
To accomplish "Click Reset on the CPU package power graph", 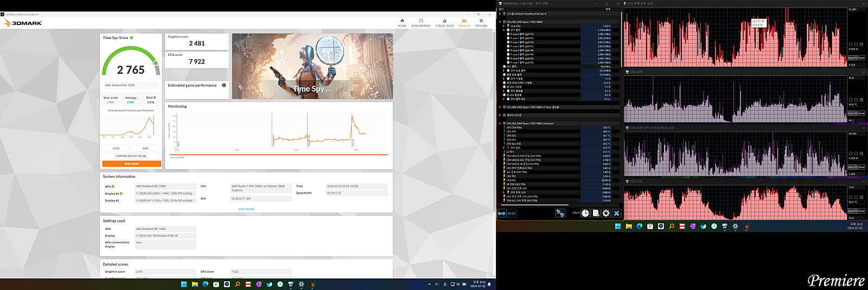I will [x=861, y=58].
